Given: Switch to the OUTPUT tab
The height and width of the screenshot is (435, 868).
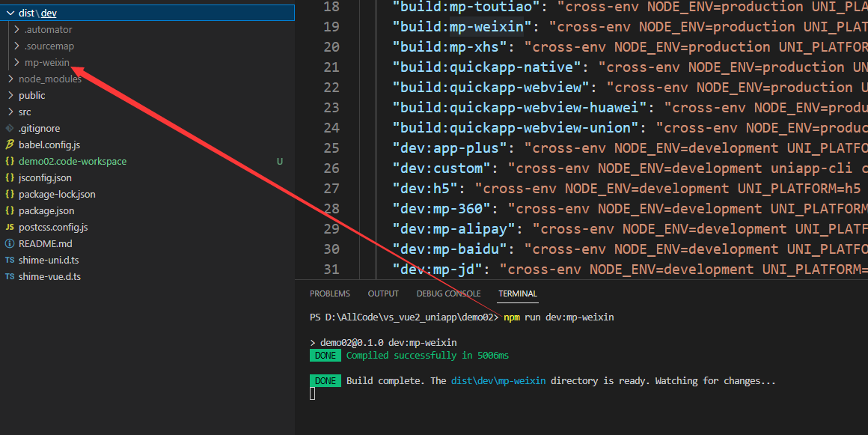Looking at the screenshot, I should [383, 293].
